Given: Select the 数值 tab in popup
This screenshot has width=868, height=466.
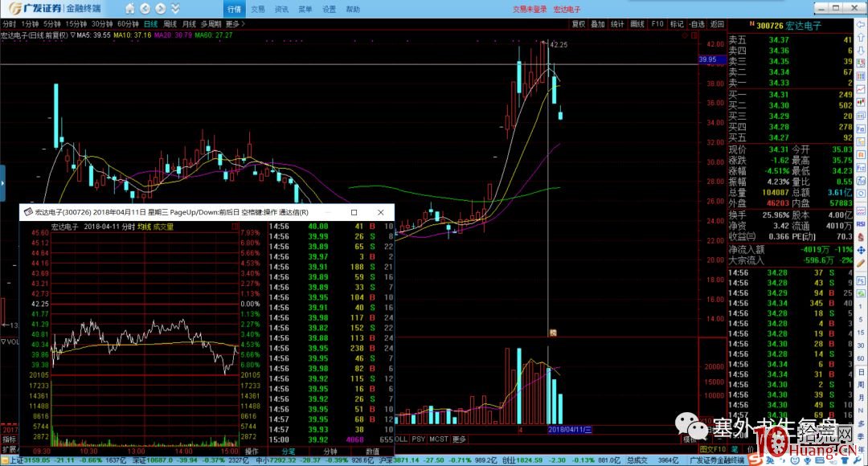Looking at the screenshot, I should [x=373, y=452].
